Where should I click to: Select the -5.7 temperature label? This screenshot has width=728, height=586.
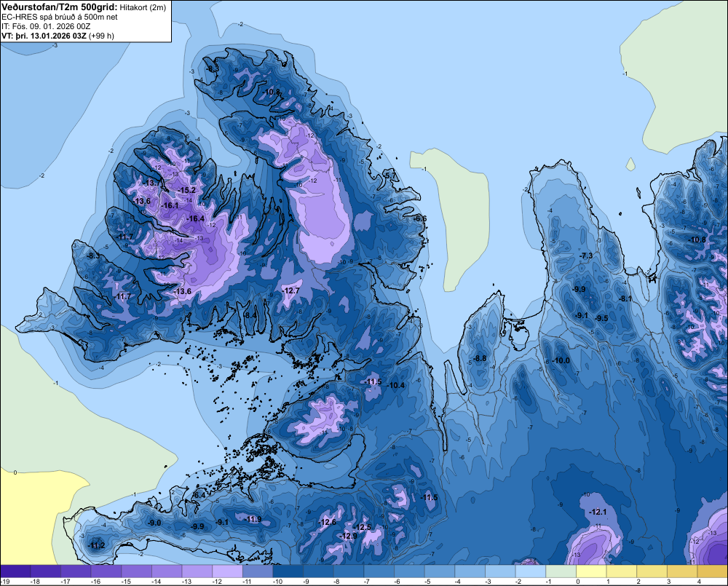pos(390,175)
